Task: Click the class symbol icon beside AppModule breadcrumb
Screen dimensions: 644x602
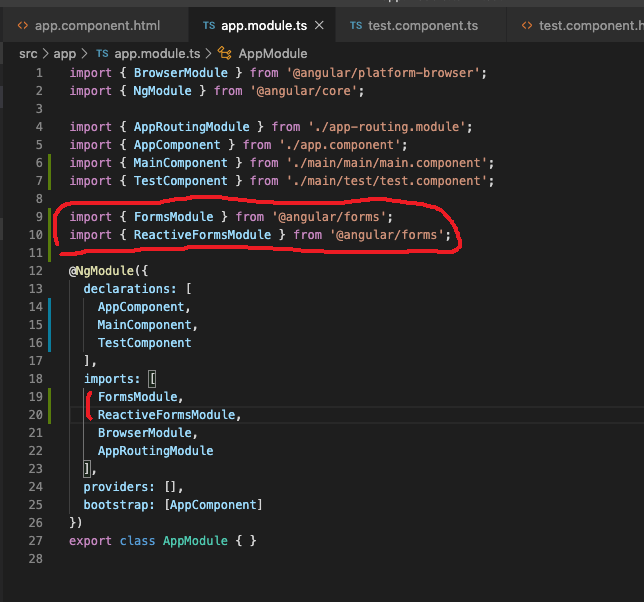Action: tap(225, 53)
